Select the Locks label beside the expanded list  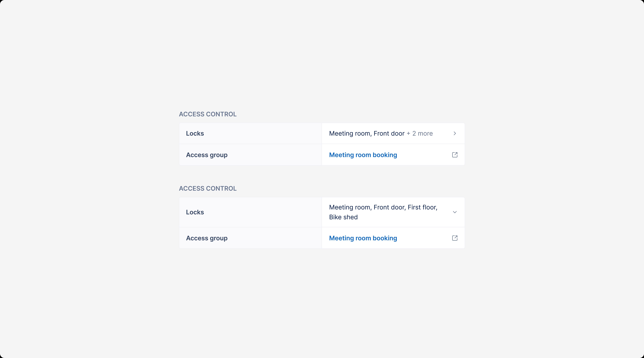[x=195, y=212]
